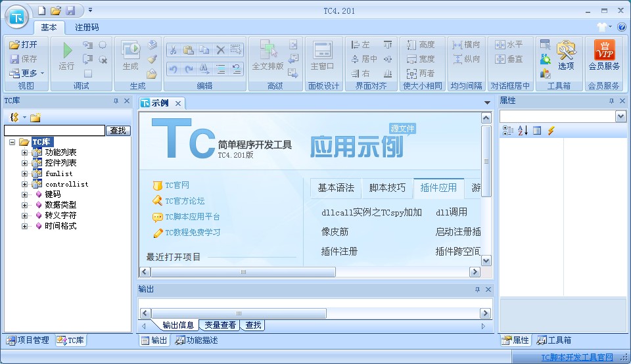The height and width of the screenshot is (364, 631).
Task: Click the 水平 horizontal center dialog button
Action: tap(509, 44)
